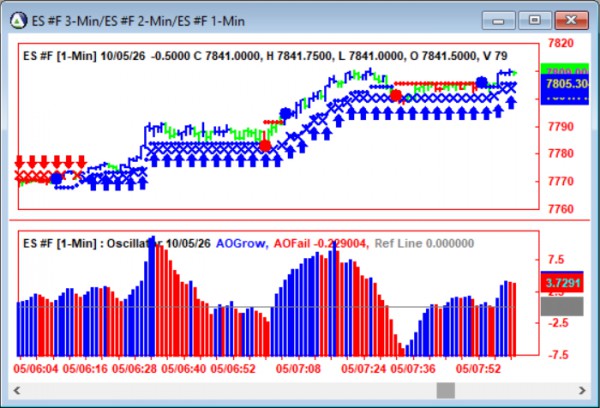
Task: Click the 05/07:08 time axis label
Action: tap(298, 369)
